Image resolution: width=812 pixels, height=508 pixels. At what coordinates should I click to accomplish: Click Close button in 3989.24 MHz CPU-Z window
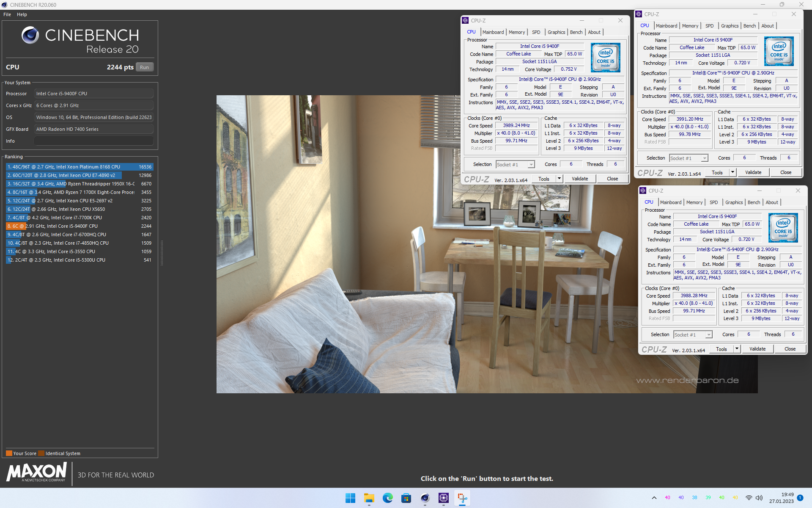(612, 179)
